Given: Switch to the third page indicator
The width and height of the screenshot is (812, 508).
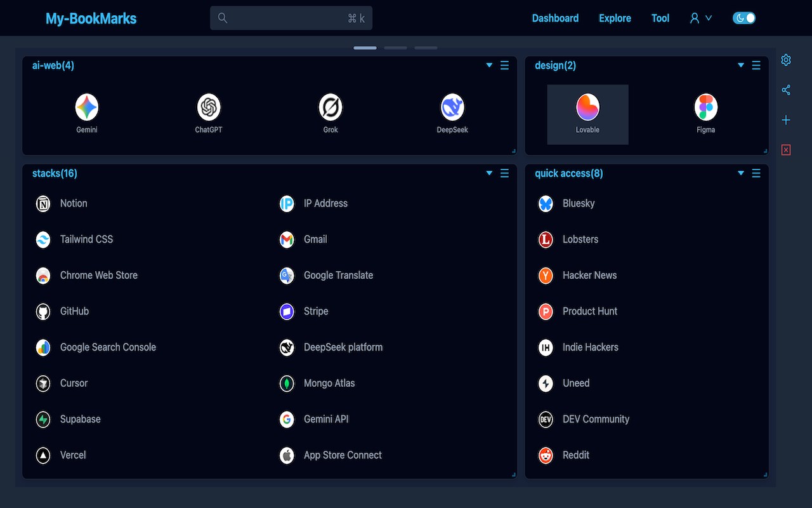Looking at the screenshot, I should [x=426, y=48].
